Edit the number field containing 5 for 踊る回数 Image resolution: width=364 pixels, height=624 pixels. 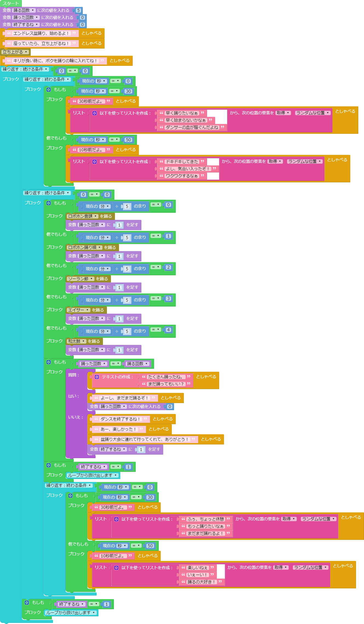coord(78,10)
